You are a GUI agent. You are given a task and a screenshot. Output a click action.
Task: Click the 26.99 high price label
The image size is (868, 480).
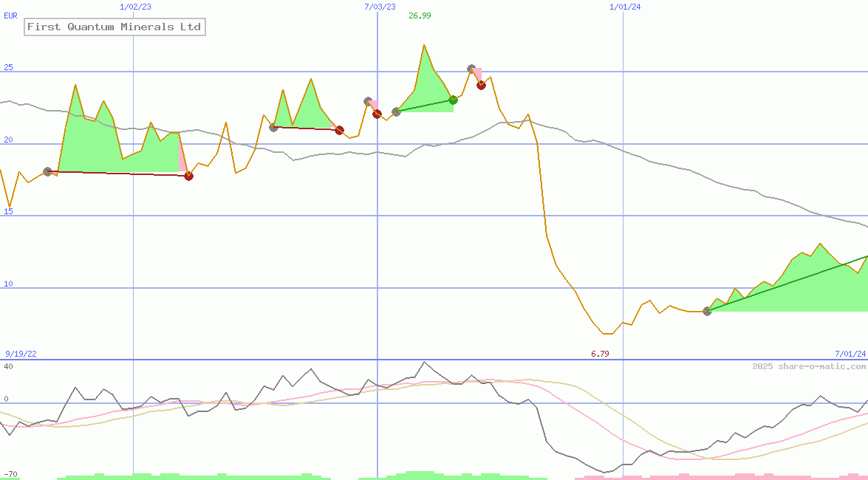click(x=420, y=16)
